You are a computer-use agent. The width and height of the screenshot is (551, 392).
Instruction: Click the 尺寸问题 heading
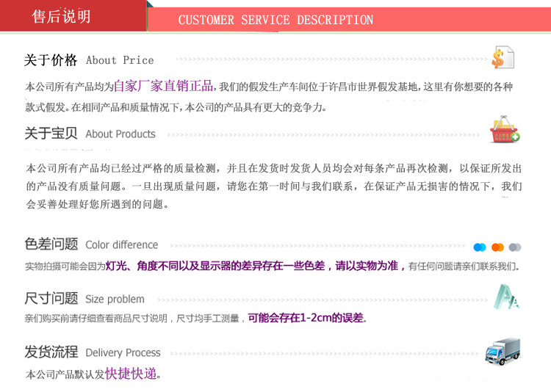(x=51, y=298)
